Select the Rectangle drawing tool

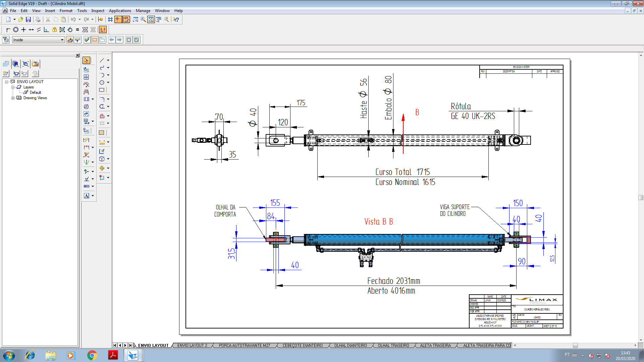coord(102,90)
